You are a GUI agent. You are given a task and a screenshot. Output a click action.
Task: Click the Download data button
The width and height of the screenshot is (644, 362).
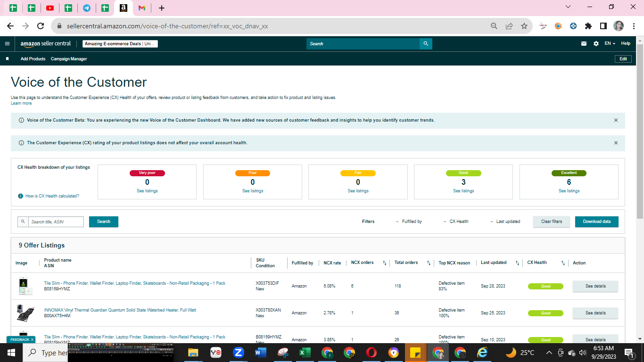[x=597, y=222]
